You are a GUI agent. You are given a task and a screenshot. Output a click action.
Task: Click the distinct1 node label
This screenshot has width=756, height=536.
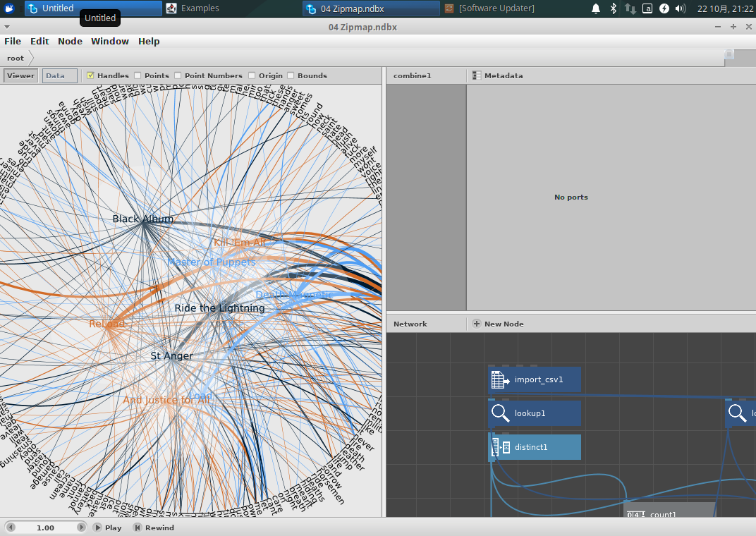(531, 447)
